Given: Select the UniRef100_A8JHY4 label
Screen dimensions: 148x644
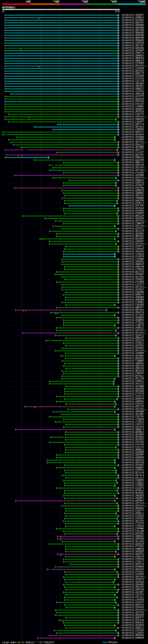Looking at the screenshot, I should pyautogui.click(x=133, y=135).
